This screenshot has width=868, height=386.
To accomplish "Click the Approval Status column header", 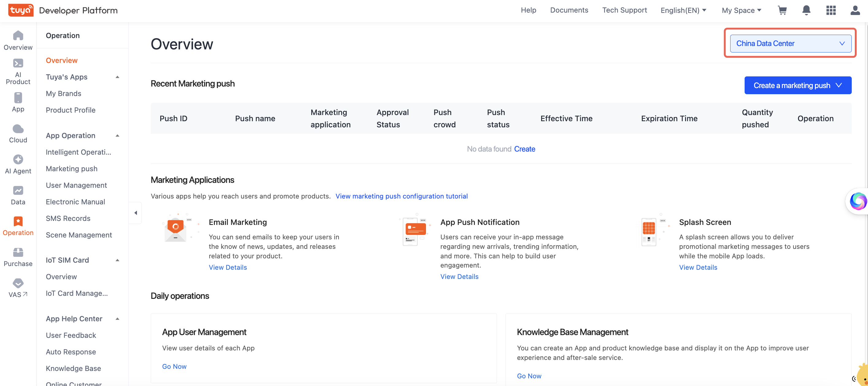I will (392, 118).
